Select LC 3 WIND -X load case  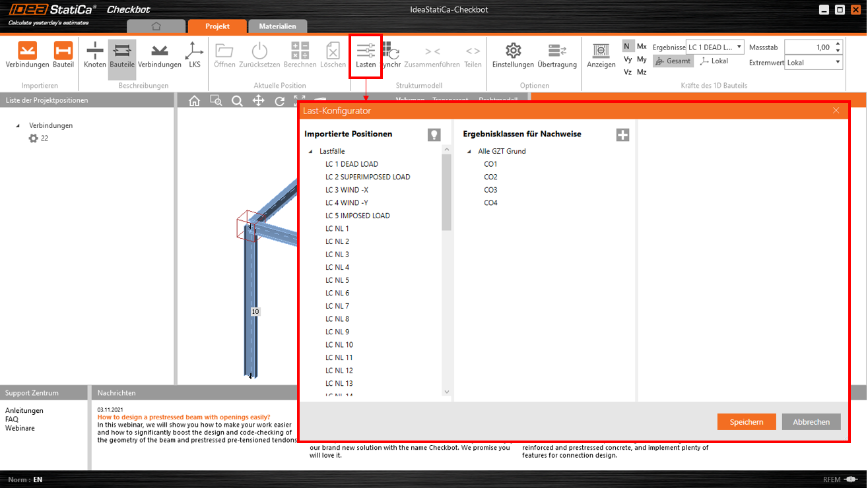347,190
